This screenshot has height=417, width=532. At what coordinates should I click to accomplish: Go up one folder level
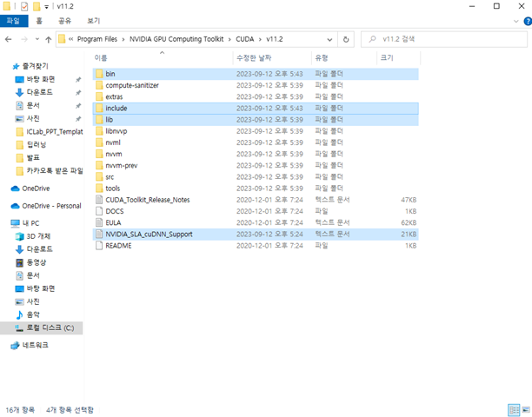[x=48, y=40]
